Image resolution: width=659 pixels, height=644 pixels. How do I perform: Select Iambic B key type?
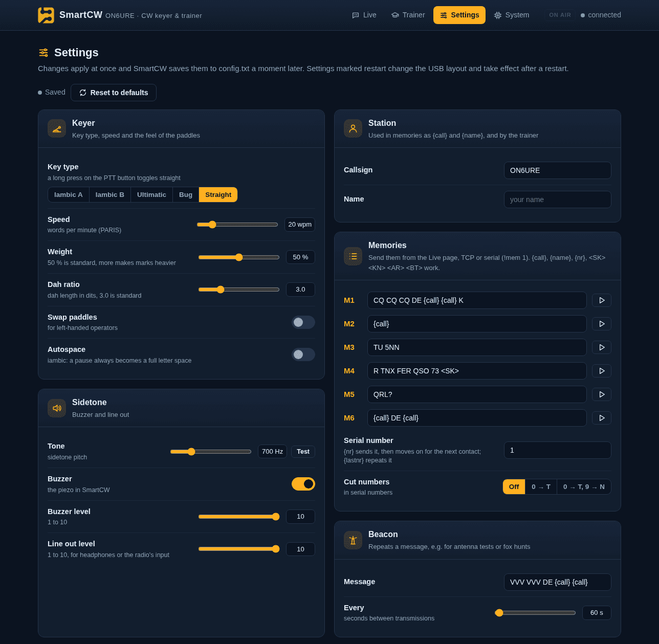tap(110, 195)
